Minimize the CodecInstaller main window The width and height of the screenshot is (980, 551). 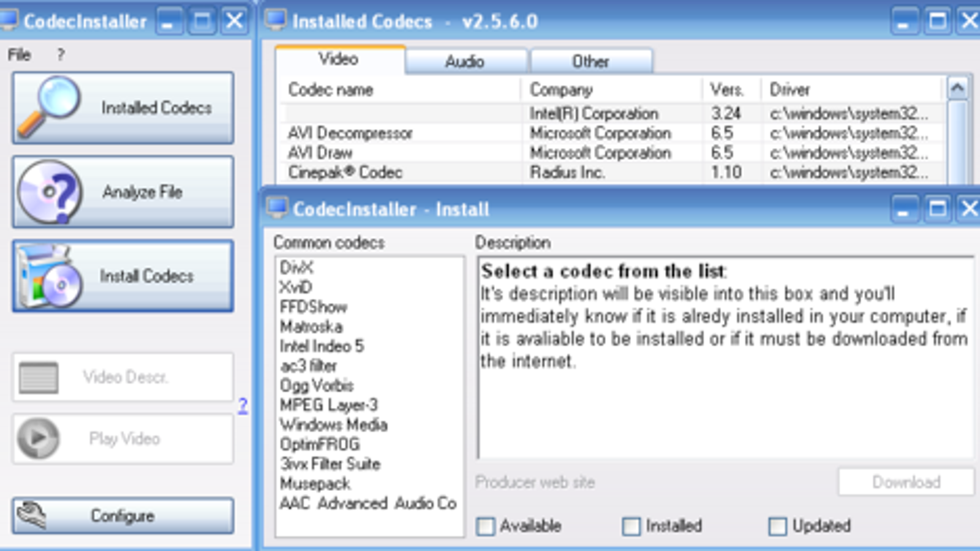click(169, 22)
